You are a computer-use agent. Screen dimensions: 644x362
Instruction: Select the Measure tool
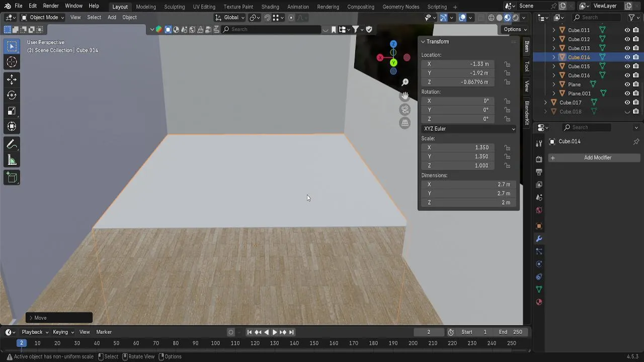pyautogui.click(x=12, y=161)
